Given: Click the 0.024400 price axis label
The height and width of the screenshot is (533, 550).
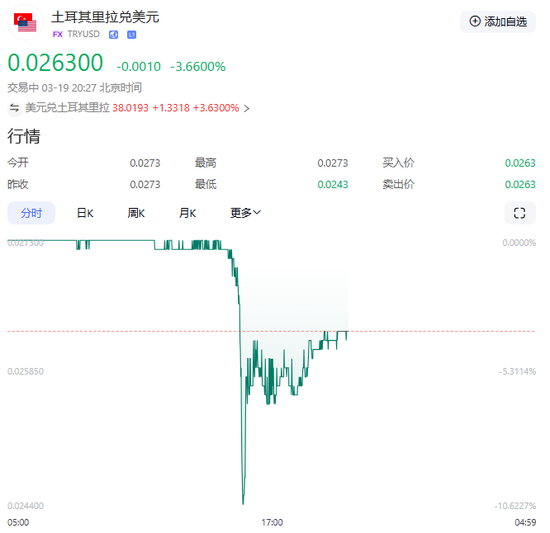Looking at the screenshot, I should click(26, 506).
